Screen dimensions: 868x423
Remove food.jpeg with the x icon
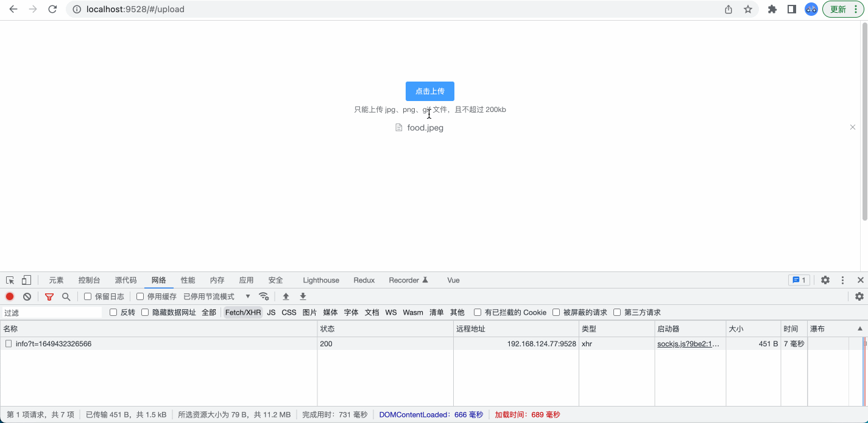click(853, 127)
